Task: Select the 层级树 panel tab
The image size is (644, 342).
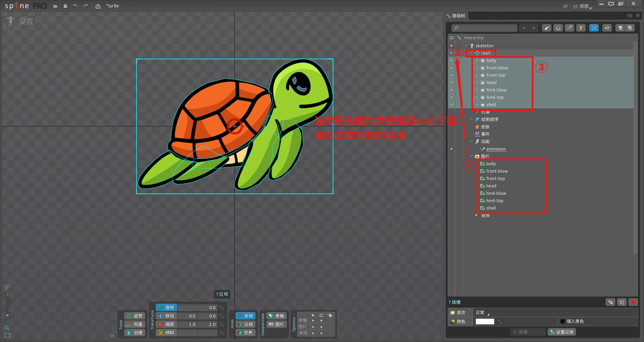Action: pos(456,16)
